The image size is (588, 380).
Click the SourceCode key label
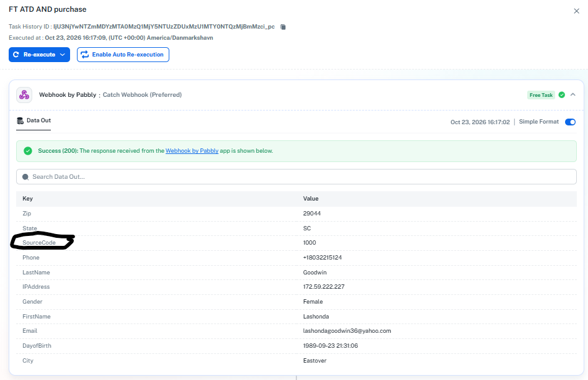39,243
